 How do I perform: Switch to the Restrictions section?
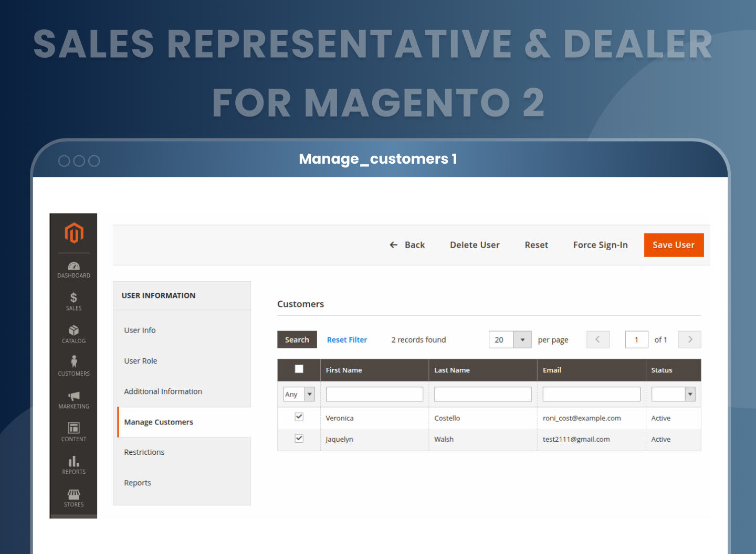[x=144, y=452]
